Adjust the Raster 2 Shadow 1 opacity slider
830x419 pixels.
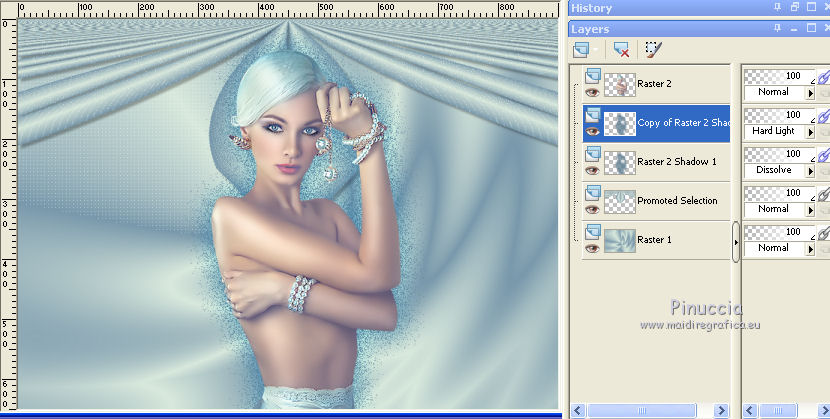pyautogui.click(x=779, y=155)
